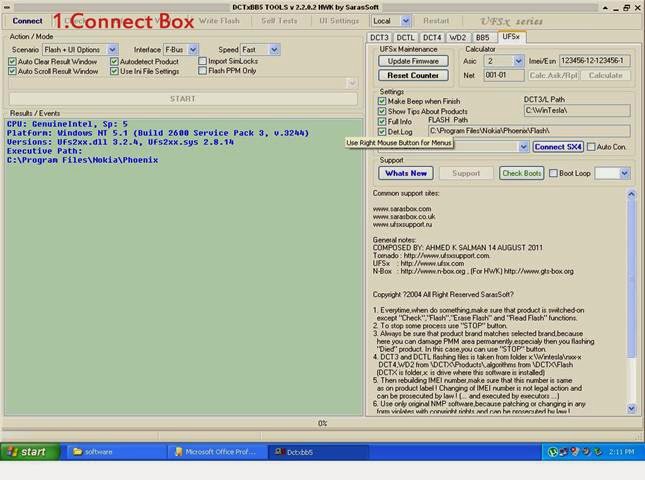Screen dimensions: 645x480
Task: Click the Whats New button
Action: (x=406, y=173)
